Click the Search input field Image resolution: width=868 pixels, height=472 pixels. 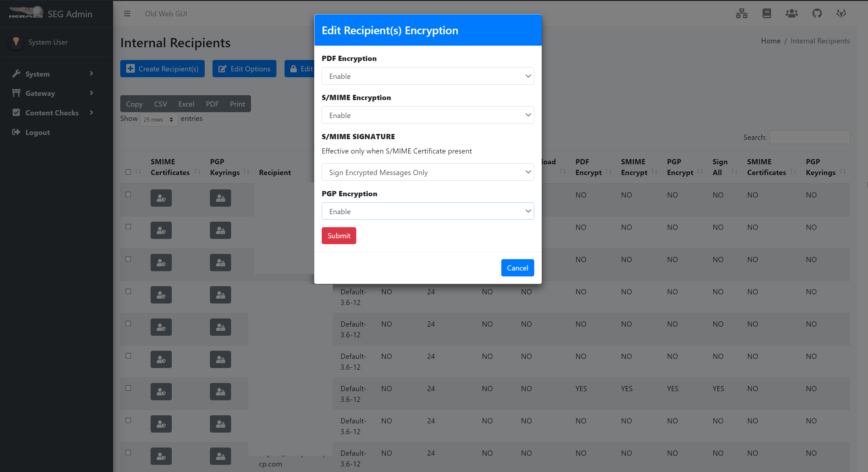point(809,137)
